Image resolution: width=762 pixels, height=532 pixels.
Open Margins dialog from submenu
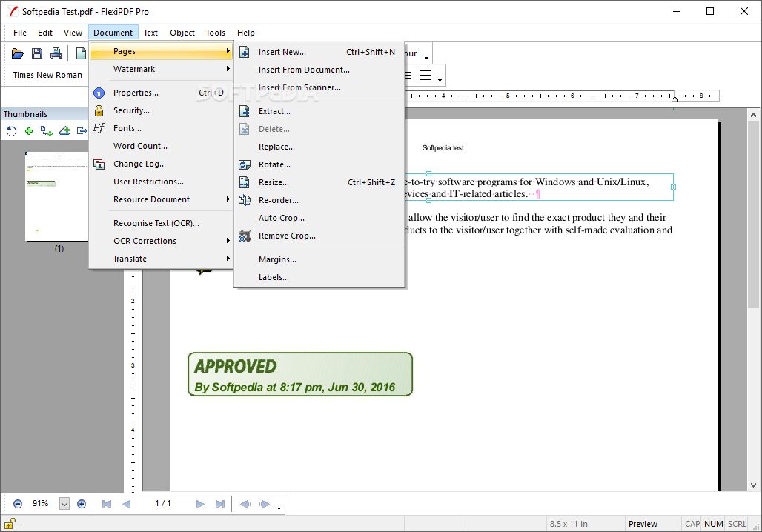pyautogui.click(x=319, y=259)
